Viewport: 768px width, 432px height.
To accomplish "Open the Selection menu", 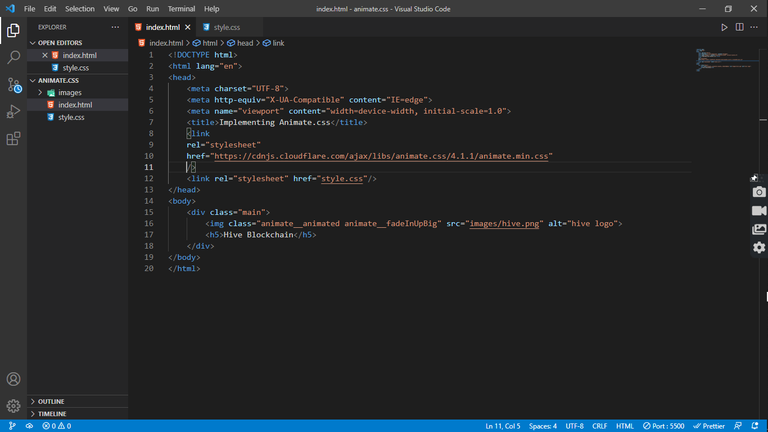I will coord(80,9).
